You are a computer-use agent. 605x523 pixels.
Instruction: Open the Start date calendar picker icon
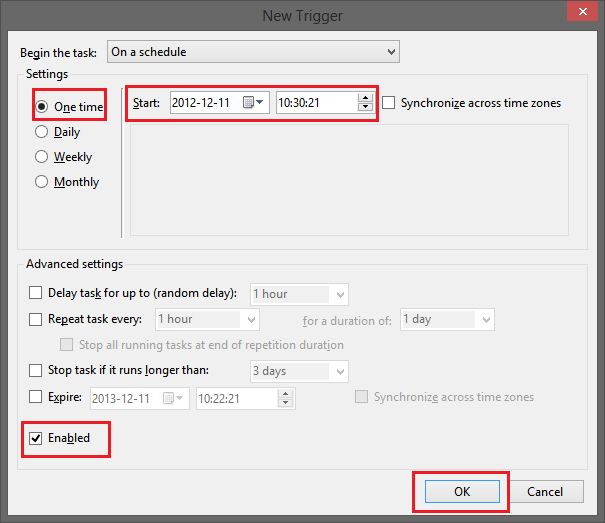(253, 102)
